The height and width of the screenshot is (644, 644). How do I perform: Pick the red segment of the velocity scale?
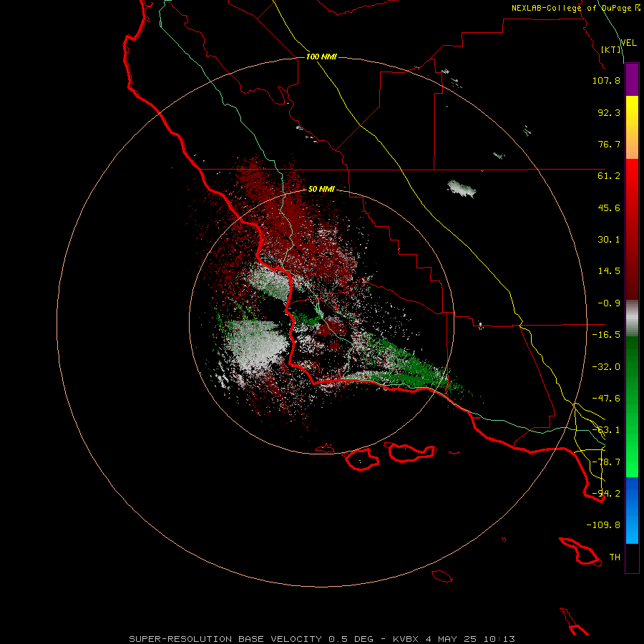click(x=632, y=229)
